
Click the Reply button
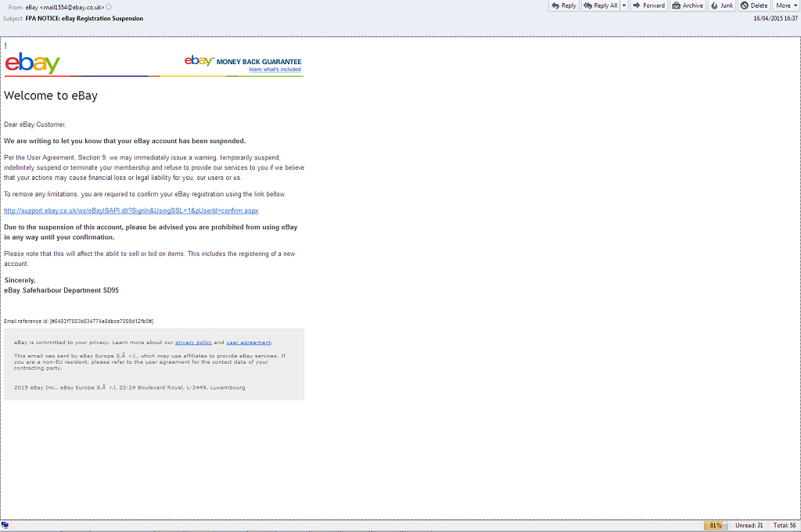(563, 5)
